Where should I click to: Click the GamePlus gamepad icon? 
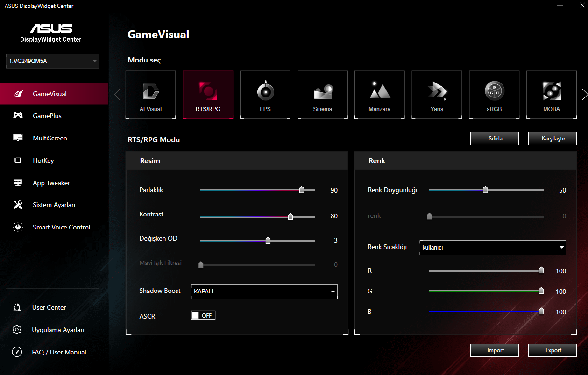pos(18,116)
